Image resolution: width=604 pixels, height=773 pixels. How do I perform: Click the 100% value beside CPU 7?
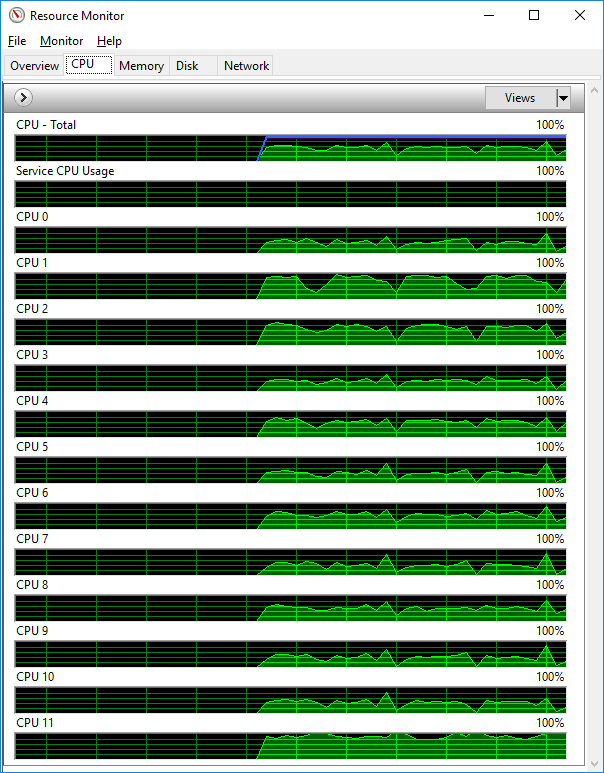550,539
